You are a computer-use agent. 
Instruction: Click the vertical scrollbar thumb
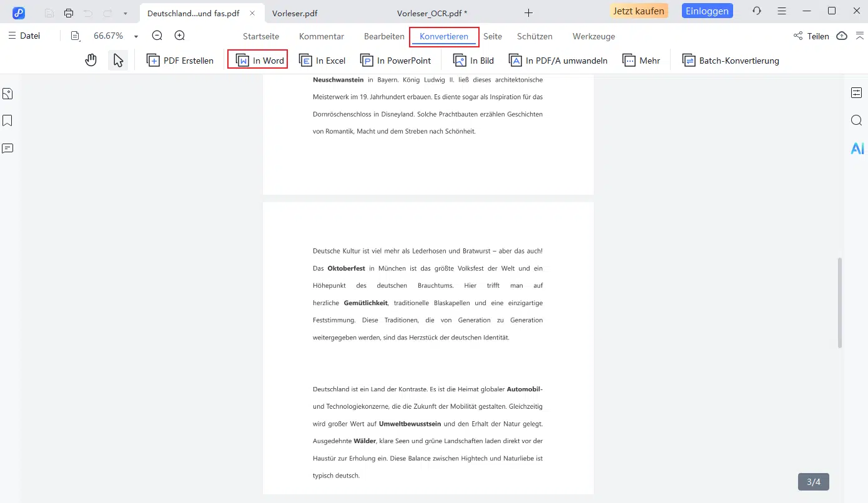[840, 303]
